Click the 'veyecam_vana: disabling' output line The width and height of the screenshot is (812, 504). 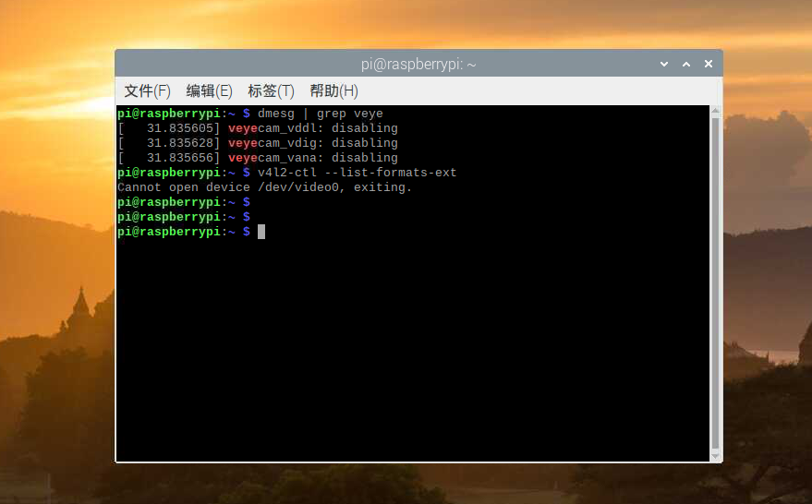point(312,158)
